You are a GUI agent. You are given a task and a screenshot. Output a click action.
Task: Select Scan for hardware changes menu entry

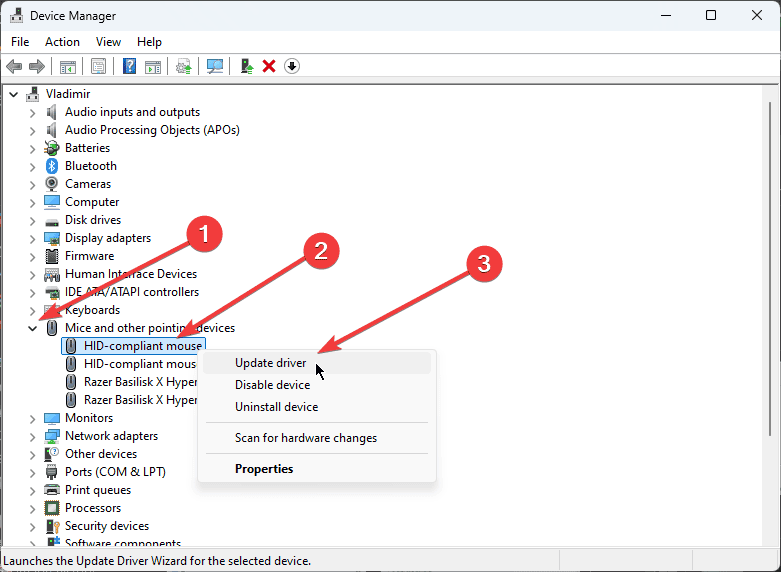click(317, 438)
